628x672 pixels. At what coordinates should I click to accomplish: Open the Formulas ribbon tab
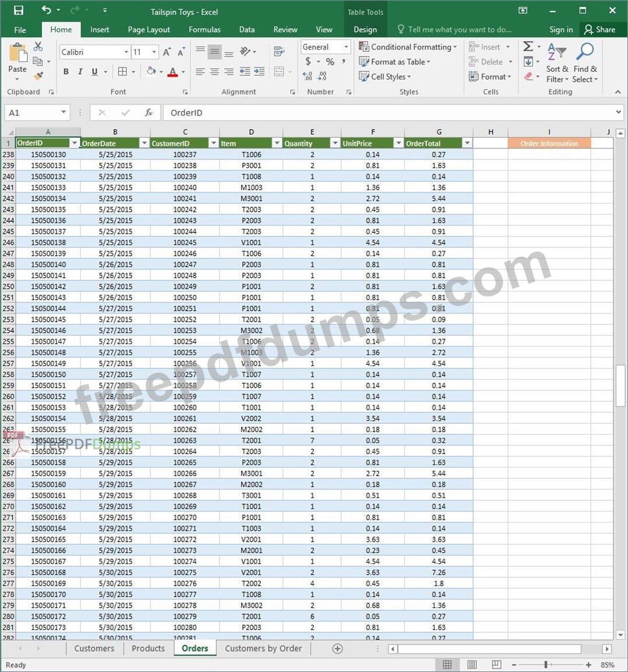(204, 30)
